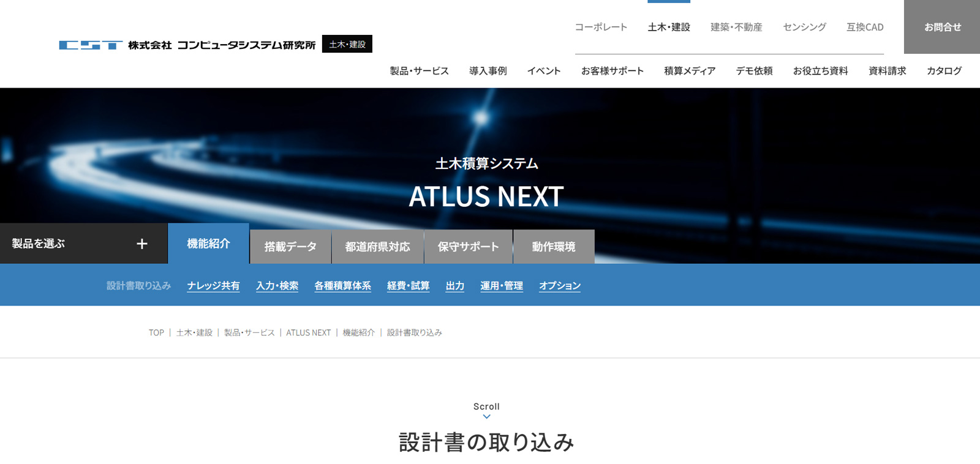This screenshot has height=464, width=980.
Task: Click the plus icon beside 製品を選ぶ
Action: pyautogui.click(x=142, y=244)
